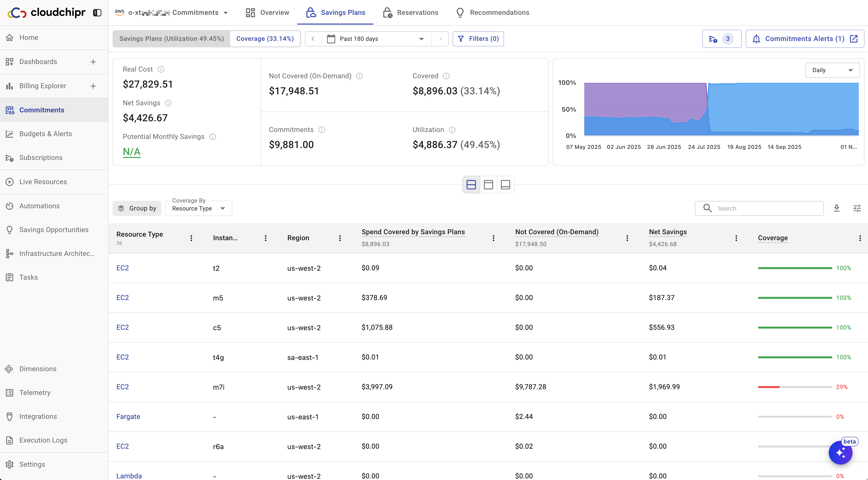Click the Real Cost info icon
The width and height of the screenshot is (868, 480).
161,69
